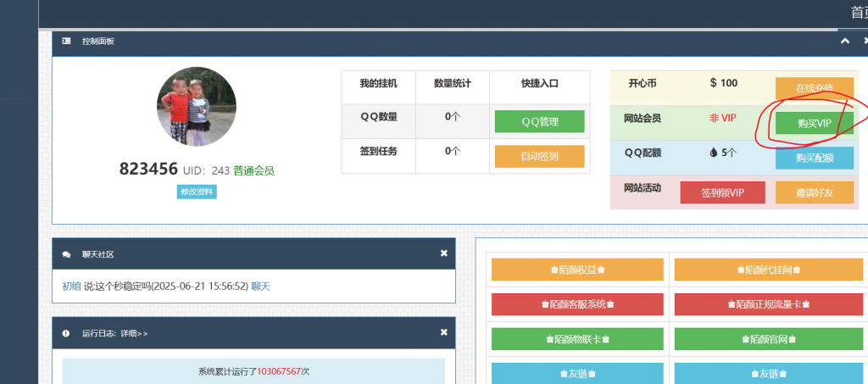Click the 在线充值 button
868x384 pixels.
coord(814,87)
